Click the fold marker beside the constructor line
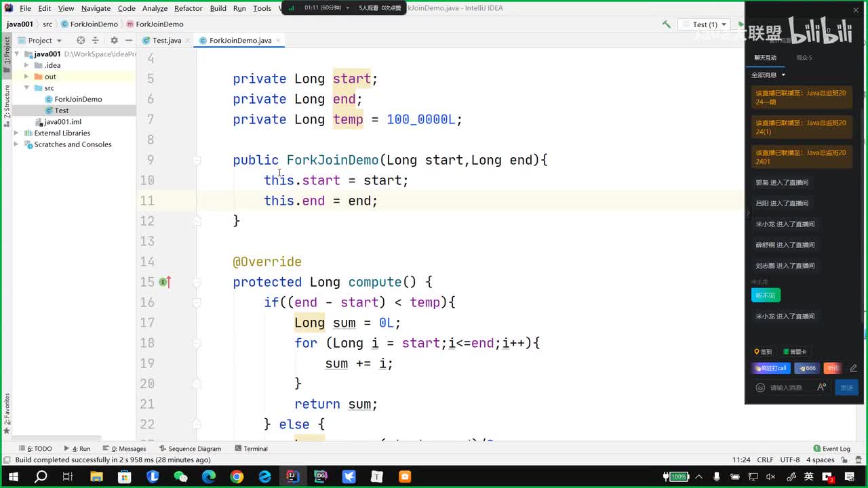The image size is (868, 488). pos(196,161)
